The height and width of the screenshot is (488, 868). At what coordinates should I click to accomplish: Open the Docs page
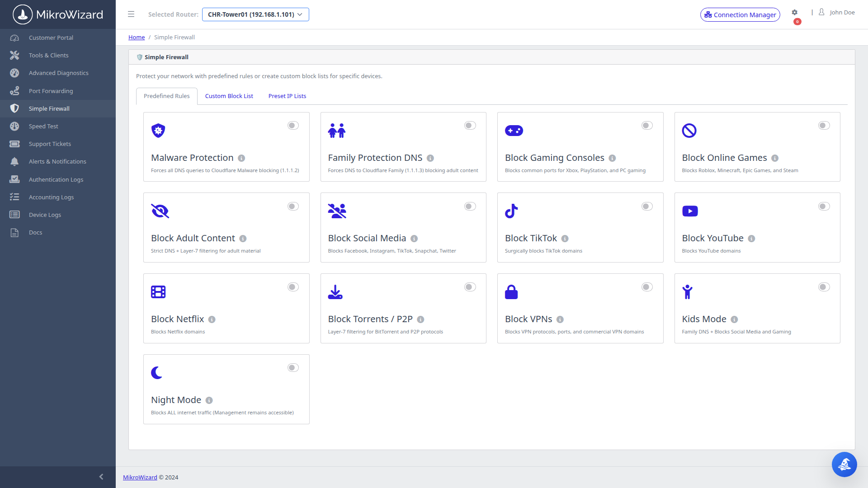tap(58, 233)
